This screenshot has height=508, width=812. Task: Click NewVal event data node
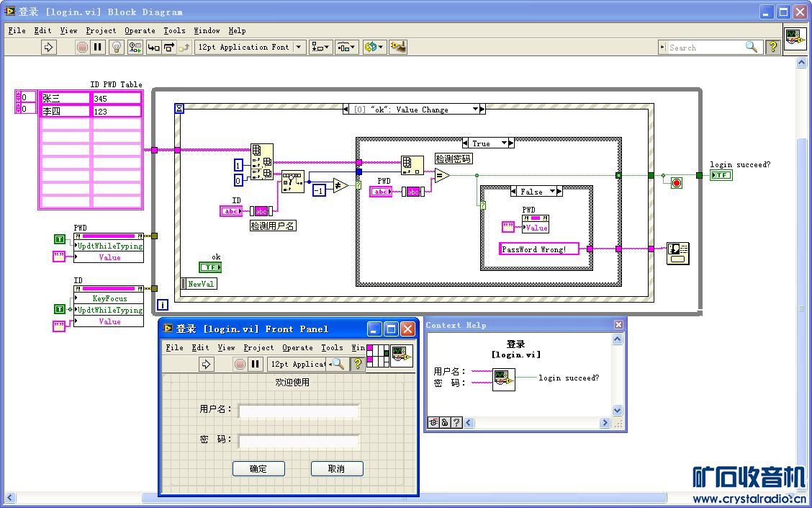[x=199, y=284]
